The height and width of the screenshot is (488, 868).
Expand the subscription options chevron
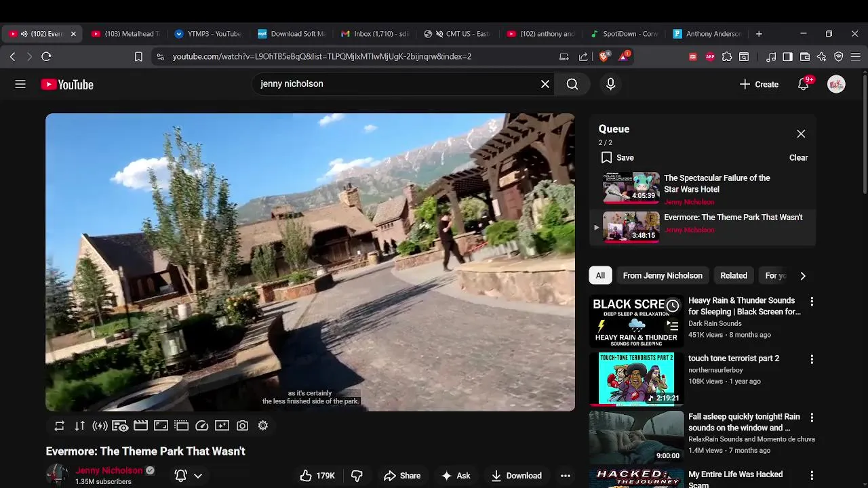click(198, 476)
